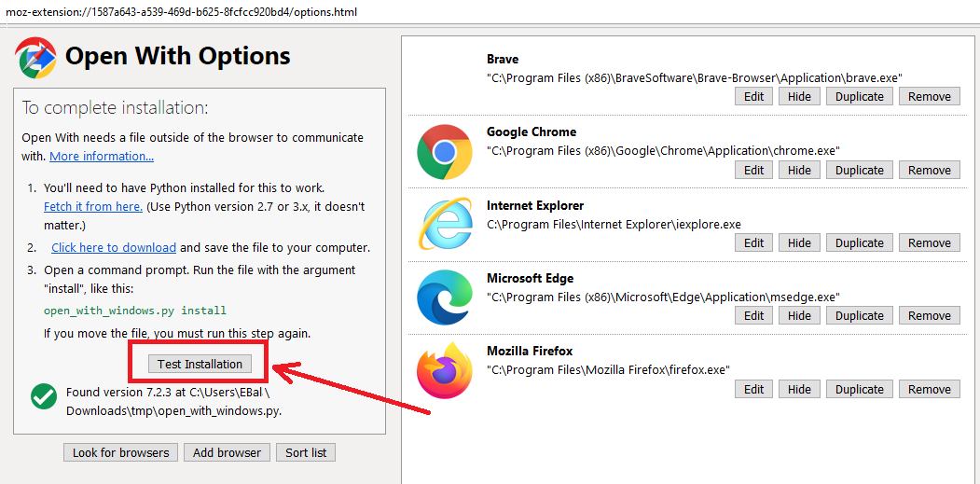Image resolution: width=980 pixels, height=484 pixels.
Task: Click the Mozilla Firefox browser icon
Action: [445, 371]
